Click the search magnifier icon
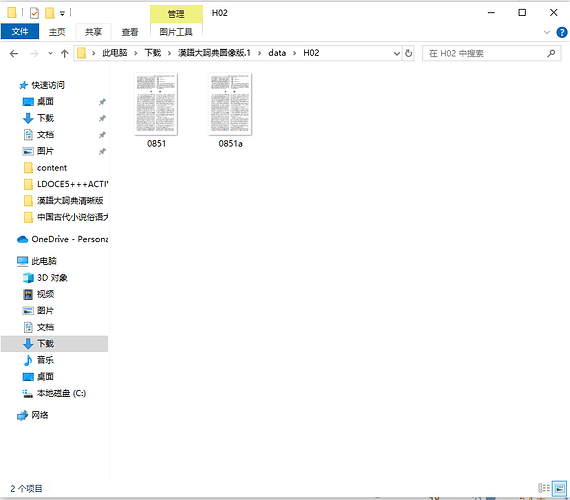Image resolution: width=570 pixels, height=500 pixels. click(551, 53)
